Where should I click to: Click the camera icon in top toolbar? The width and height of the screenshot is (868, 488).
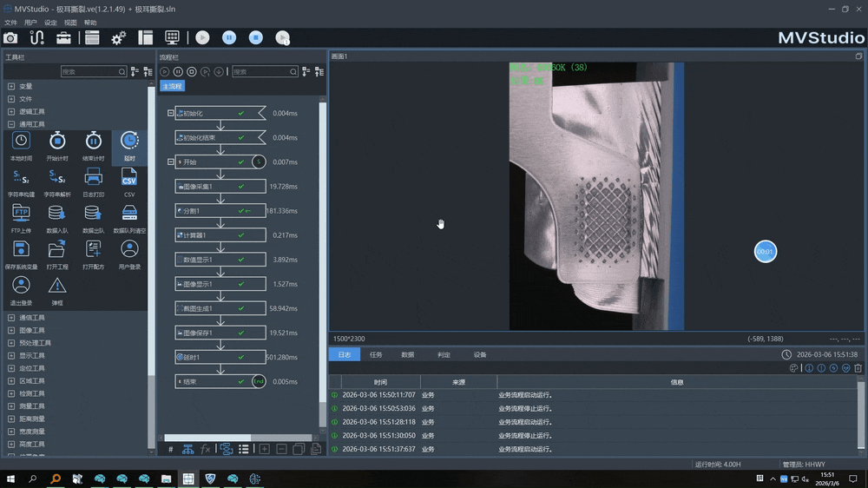[10, 37]
